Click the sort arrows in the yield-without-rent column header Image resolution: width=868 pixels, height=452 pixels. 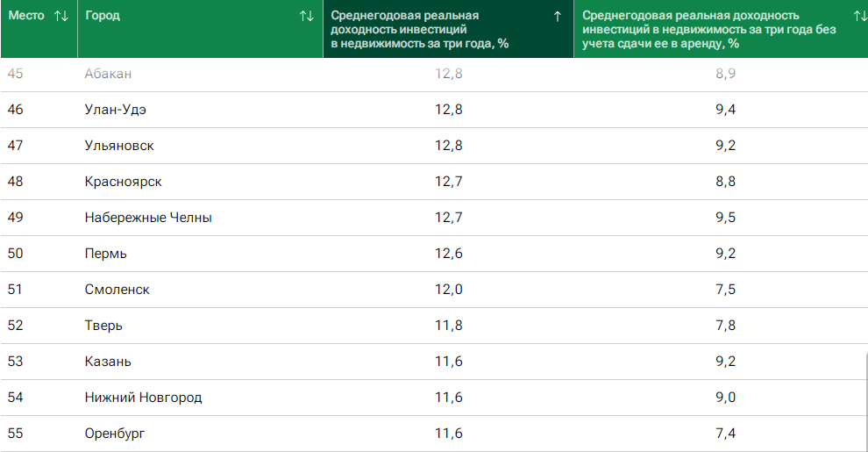tap(859, 16)
